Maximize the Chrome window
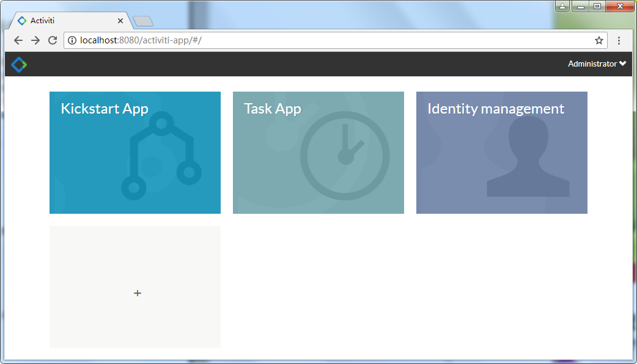637x364 pixels. point(597,6)
